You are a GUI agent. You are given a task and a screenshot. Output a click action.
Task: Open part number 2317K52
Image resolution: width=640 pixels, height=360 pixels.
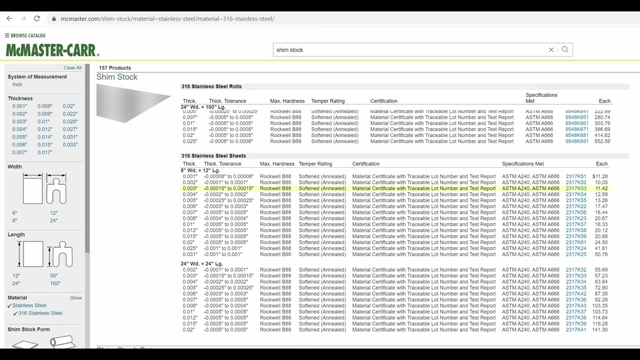click(576, 182)
